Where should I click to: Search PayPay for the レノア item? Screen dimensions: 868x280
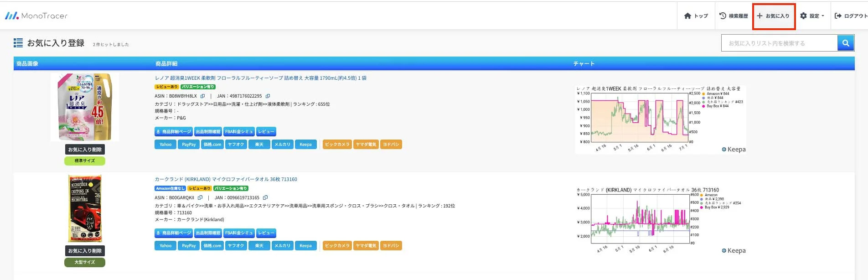(189, 145)
